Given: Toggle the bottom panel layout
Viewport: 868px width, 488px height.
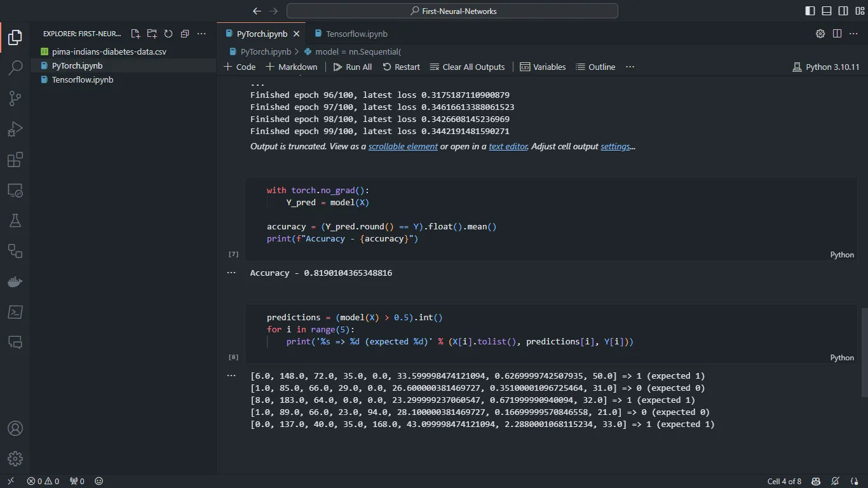Looking at the screenshot, I should coord(827,11).
